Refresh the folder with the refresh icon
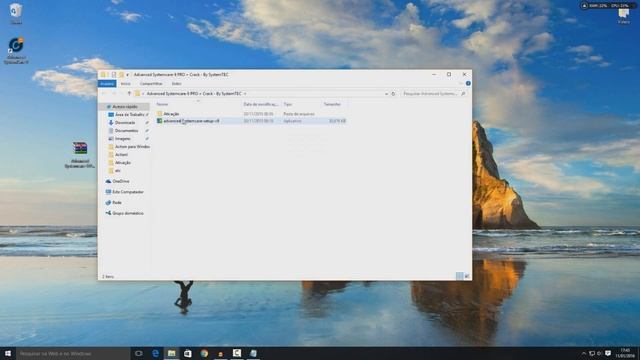Image resolution: width=640 pixels, height=360 pixels. (393, 94)
